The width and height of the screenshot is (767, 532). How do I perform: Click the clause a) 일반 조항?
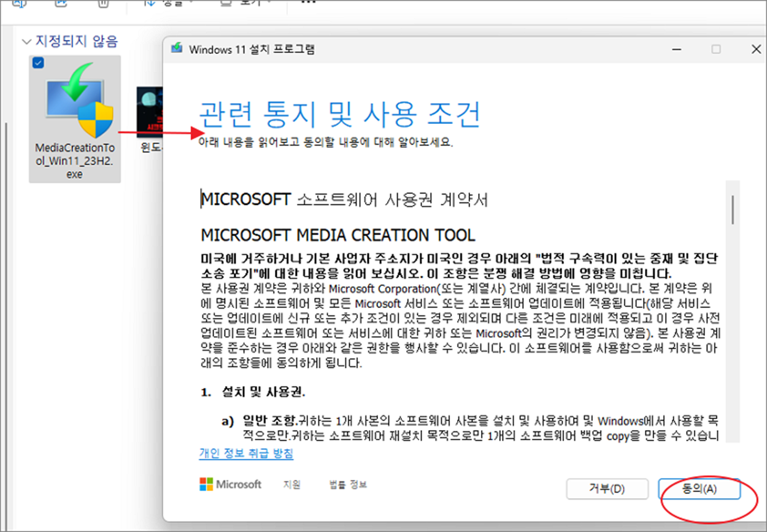(x=471, y=429)
